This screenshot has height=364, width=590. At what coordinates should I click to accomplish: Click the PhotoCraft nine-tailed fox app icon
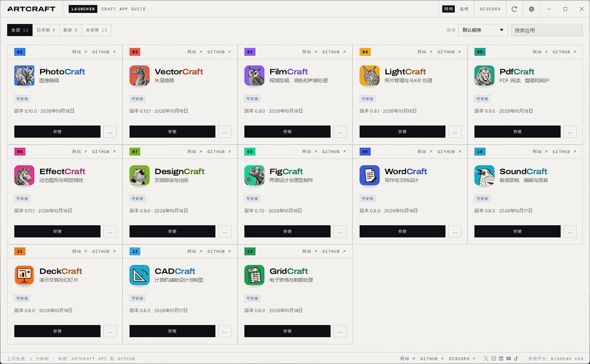pyautogui.click(x=24, y=75)
